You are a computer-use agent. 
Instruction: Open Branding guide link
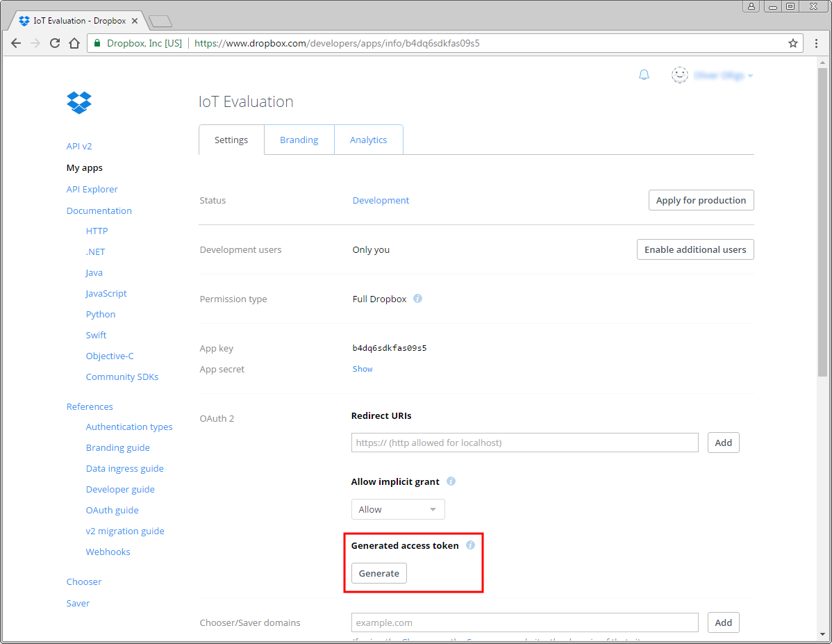118,447
